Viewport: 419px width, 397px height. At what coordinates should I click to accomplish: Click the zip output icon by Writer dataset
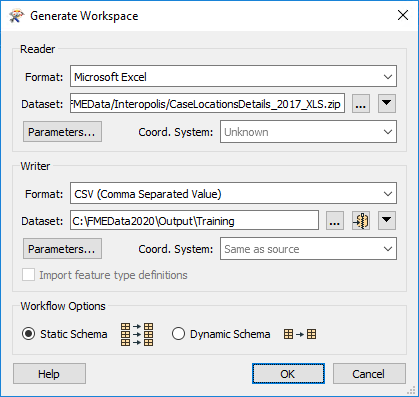(361, 221)
